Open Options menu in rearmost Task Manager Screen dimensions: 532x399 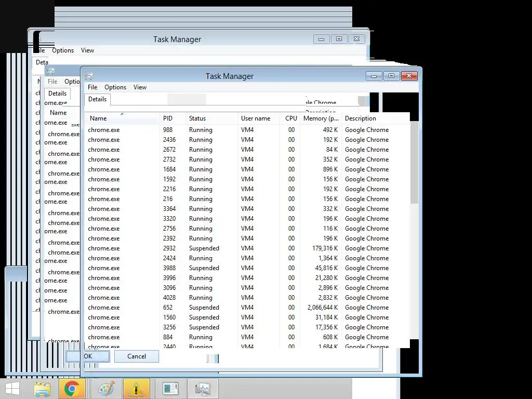click(63, 50)
